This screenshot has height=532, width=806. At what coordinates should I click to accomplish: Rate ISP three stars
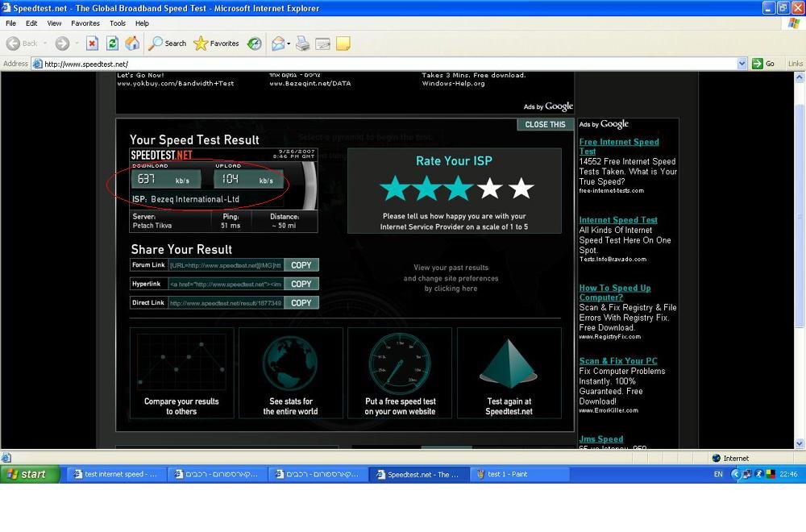(458, 189)
